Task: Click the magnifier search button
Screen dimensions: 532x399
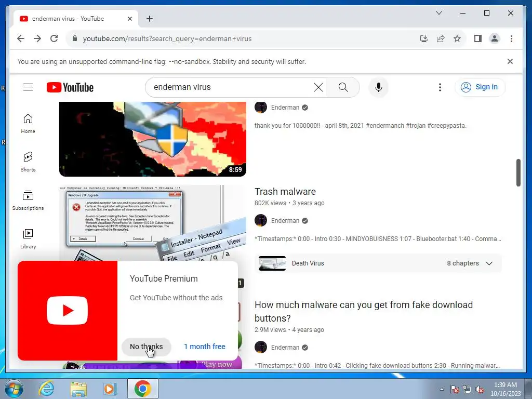Action: point(343,87)
